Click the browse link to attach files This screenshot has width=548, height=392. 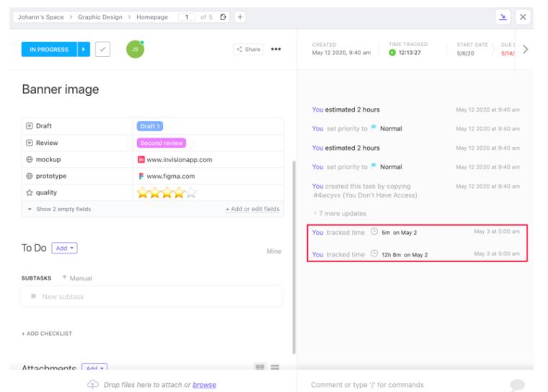[x=204, y=385]
